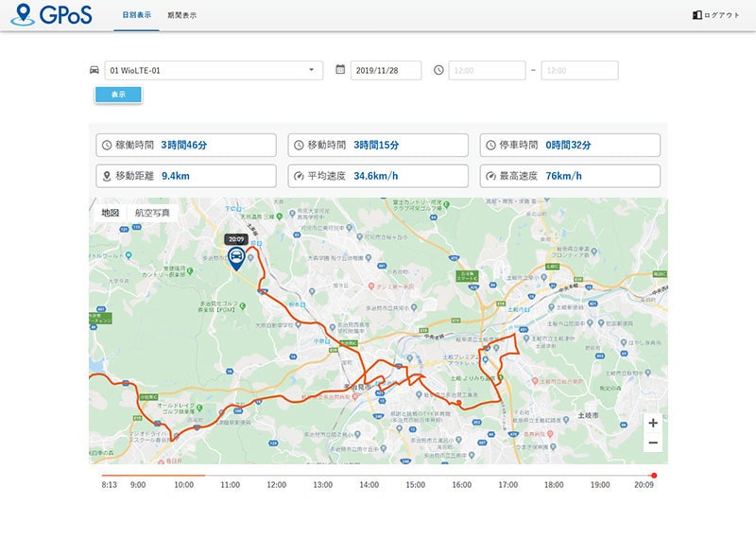The height and width of the screenshot is (539, 756).
Task: Click the 9.4km distance value
Action: [176, 176]
